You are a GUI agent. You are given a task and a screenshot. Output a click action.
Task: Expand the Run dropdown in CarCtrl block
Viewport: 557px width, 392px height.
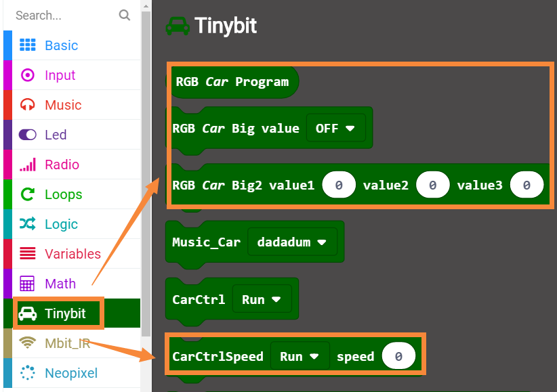(x=262, y=299)
